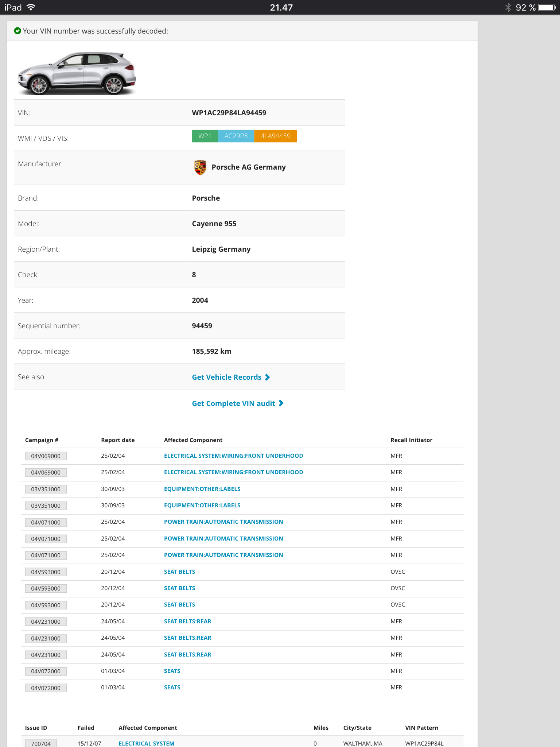This screenshot has width=560, height=747.
Task: Open ELECTRICAL SYSTEM issue link
Action: point(146,743)
